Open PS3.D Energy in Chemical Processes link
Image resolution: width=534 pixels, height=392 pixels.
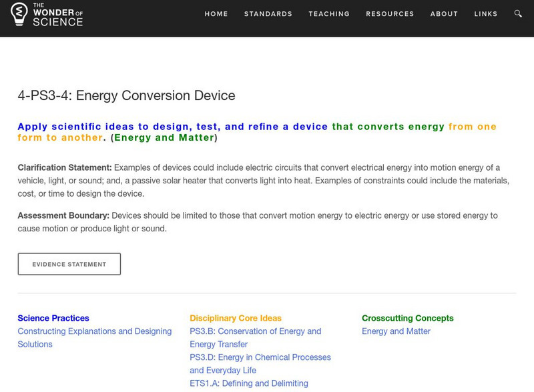click(260, 357)
